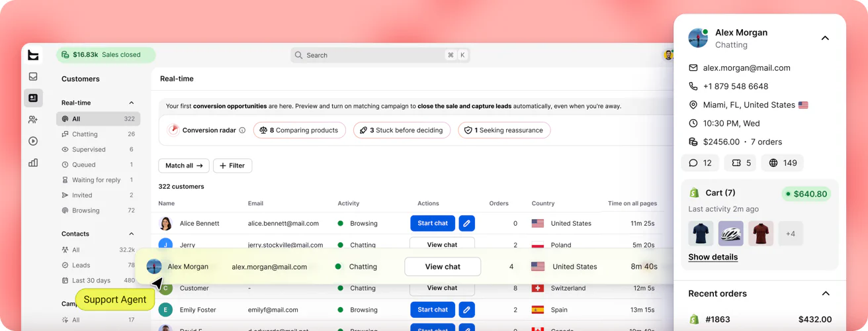Select All under Contacts in sidebar
The height and width of the screenshot is (331, 868).
[98, 250]
